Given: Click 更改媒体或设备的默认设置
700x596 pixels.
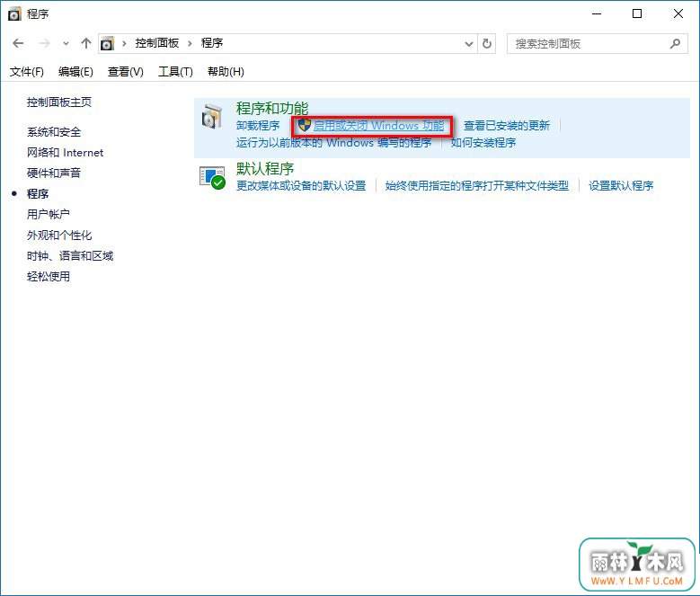Looking at the screenshot, I should pos(301,185).
